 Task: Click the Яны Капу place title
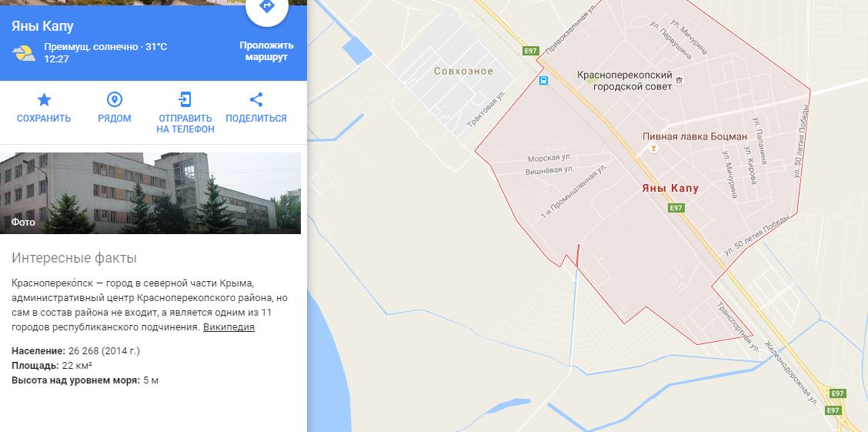[x=42, y=26]
